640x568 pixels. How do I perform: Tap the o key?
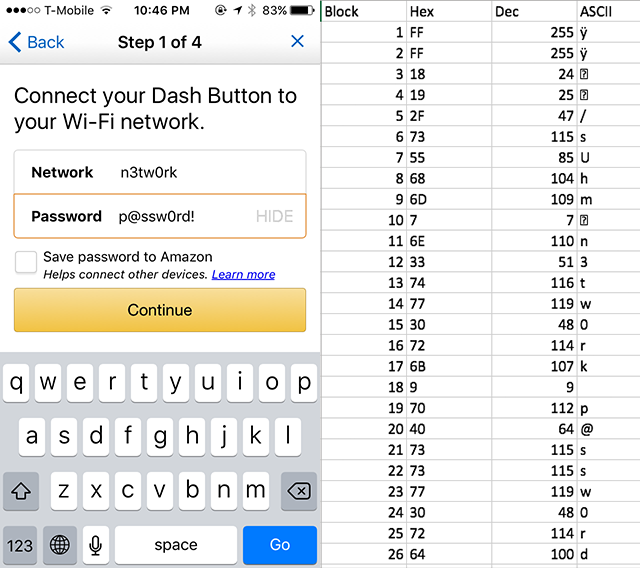272,383
